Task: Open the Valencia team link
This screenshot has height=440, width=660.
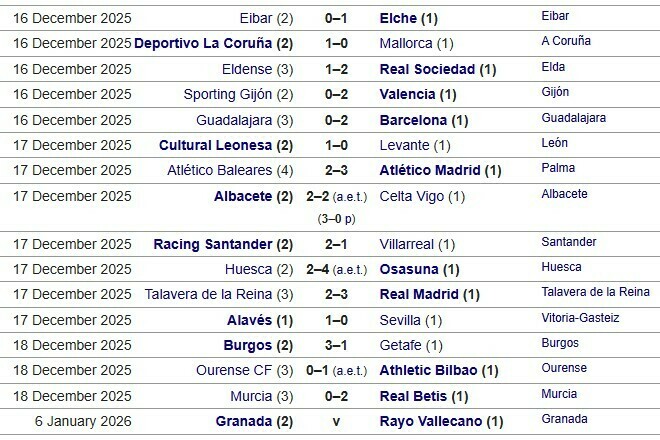Action: tap(408, 94)
